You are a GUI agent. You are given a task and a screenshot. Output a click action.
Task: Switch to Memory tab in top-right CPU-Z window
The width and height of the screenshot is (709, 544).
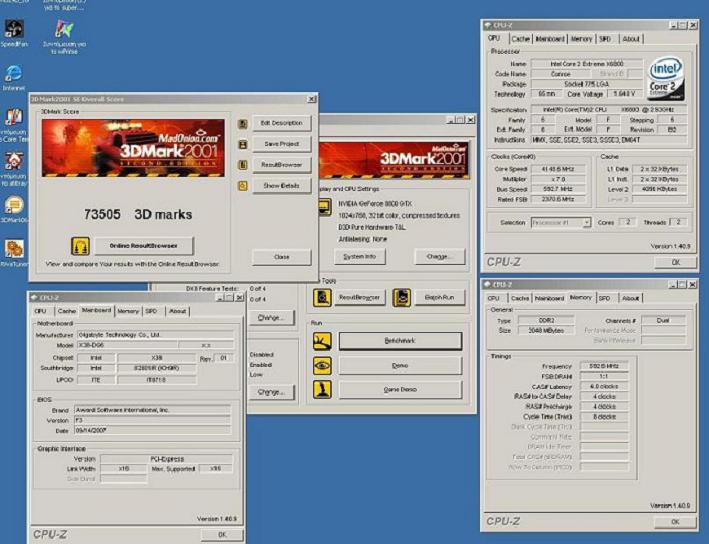click(x=581, y=39)
